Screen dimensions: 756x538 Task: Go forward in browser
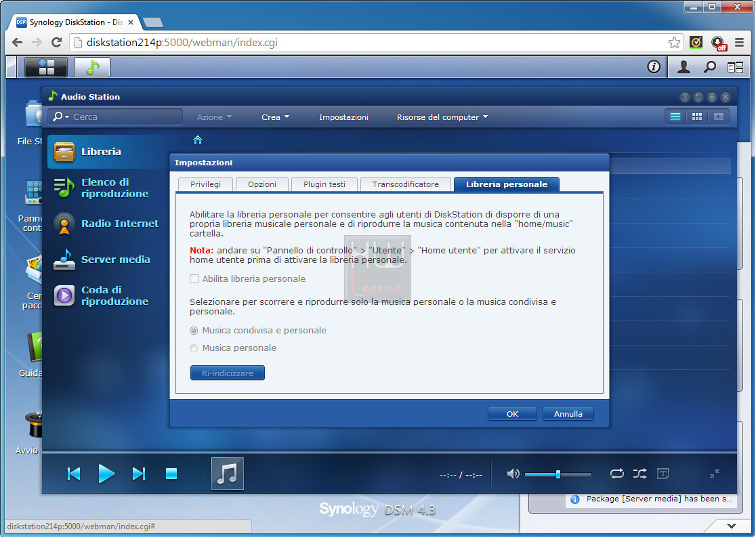[37, 43]
